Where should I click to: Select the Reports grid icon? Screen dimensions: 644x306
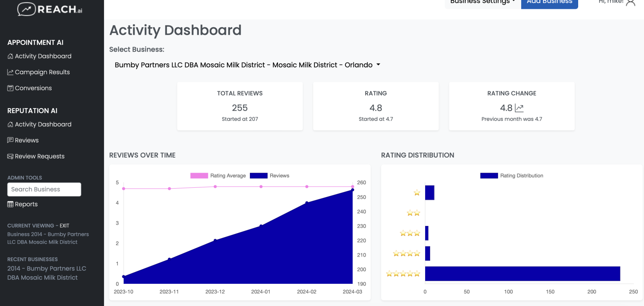(x=10, y=204)
